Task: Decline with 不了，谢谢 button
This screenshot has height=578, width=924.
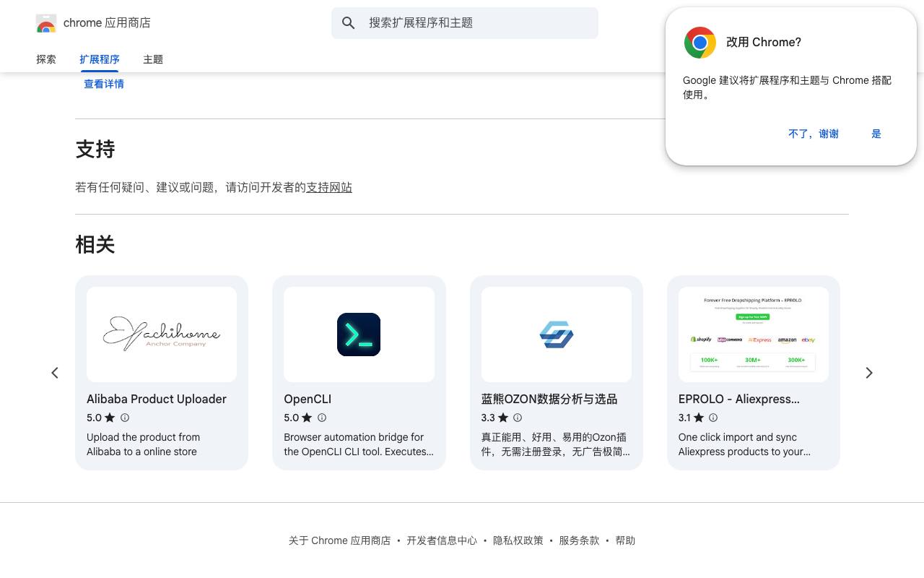Action: (x=814, y=134)
